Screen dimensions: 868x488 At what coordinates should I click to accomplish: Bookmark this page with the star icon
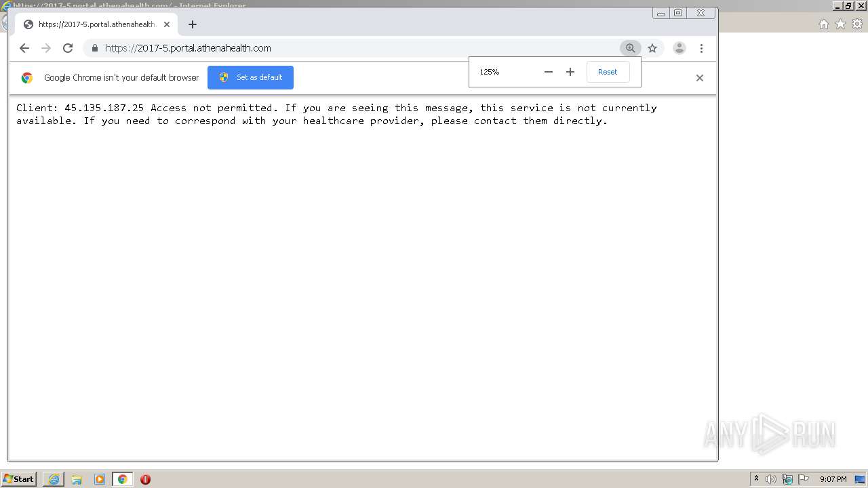point(652,48)
